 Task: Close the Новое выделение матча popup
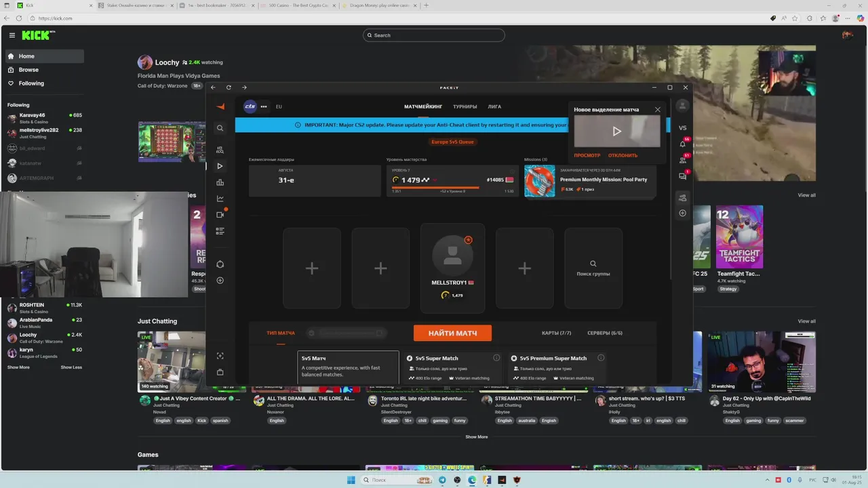pyautogui.click(x=657, y=109)
